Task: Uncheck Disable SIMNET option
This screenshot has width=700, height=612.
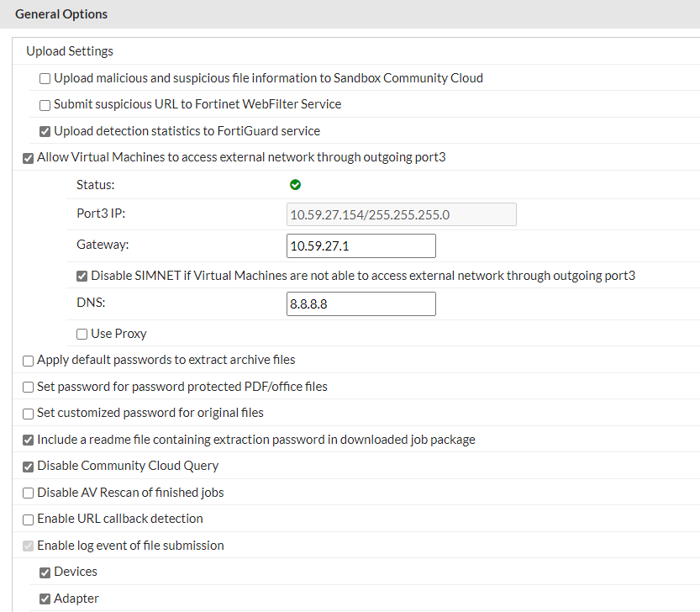Action: point(82,276)
